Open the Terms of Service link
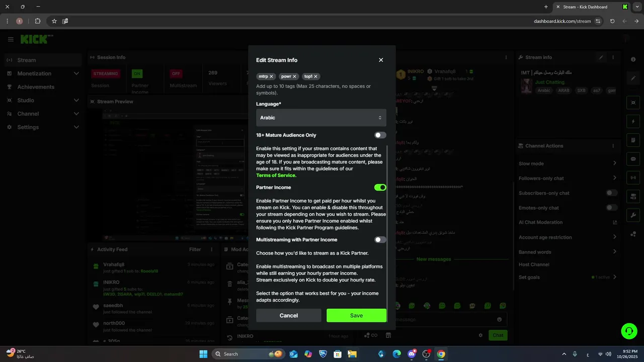644x362 pixels. coord(276,175)
